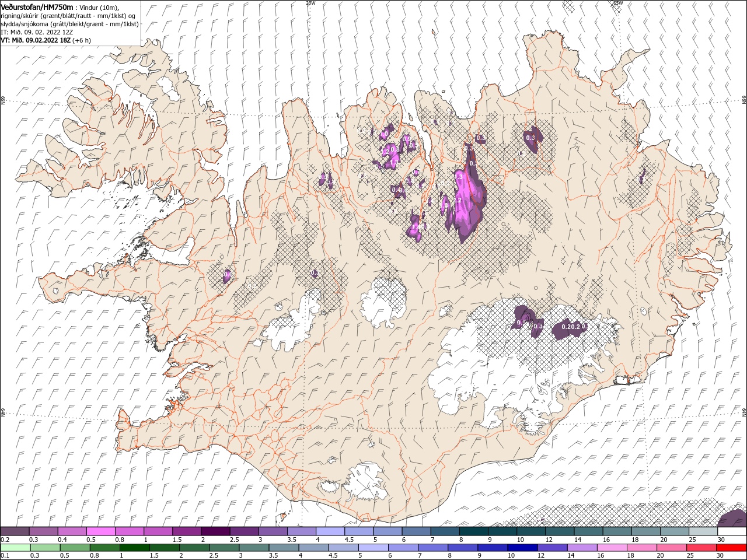Pick the mauve 0.3 swatch in snow legend
The height and width of the screenshot is (560, 747).
point(43,531)
